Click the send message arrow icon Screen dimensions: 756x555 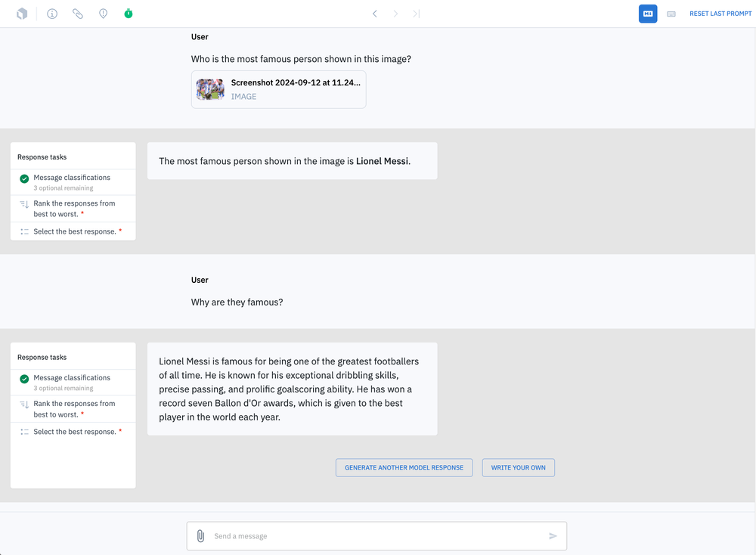point(553,535)
